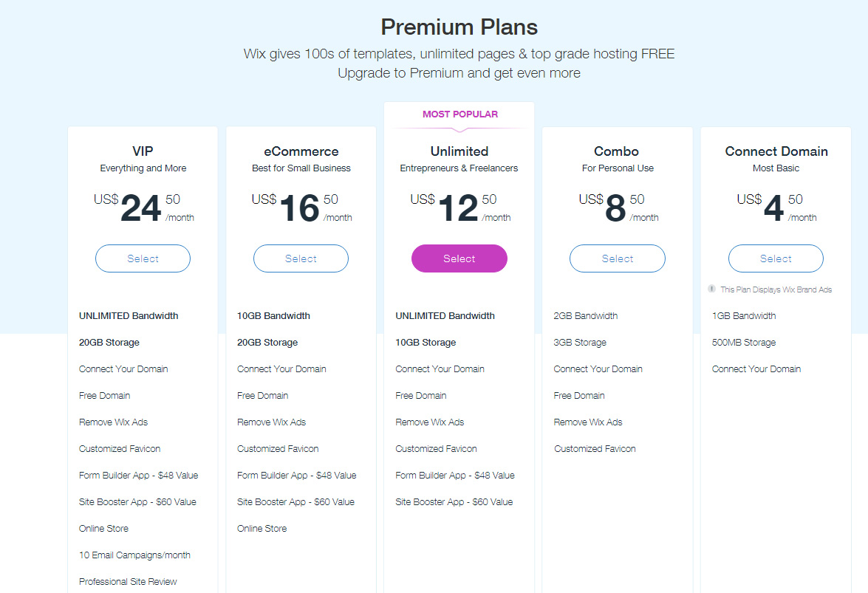Click 20GB Storage under eCommerce
This screenshot has width=868, height=593.
(268, 342)
